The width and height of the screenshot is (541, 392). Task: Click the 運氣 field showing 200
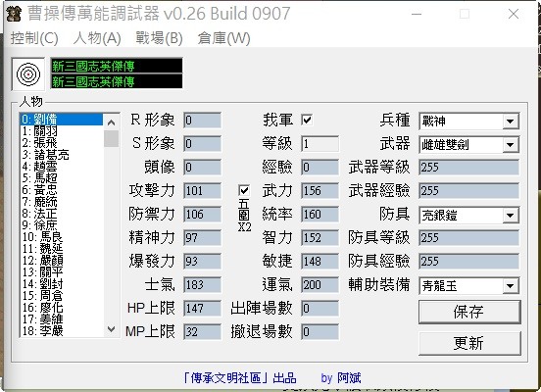click(x=320, y=284)
